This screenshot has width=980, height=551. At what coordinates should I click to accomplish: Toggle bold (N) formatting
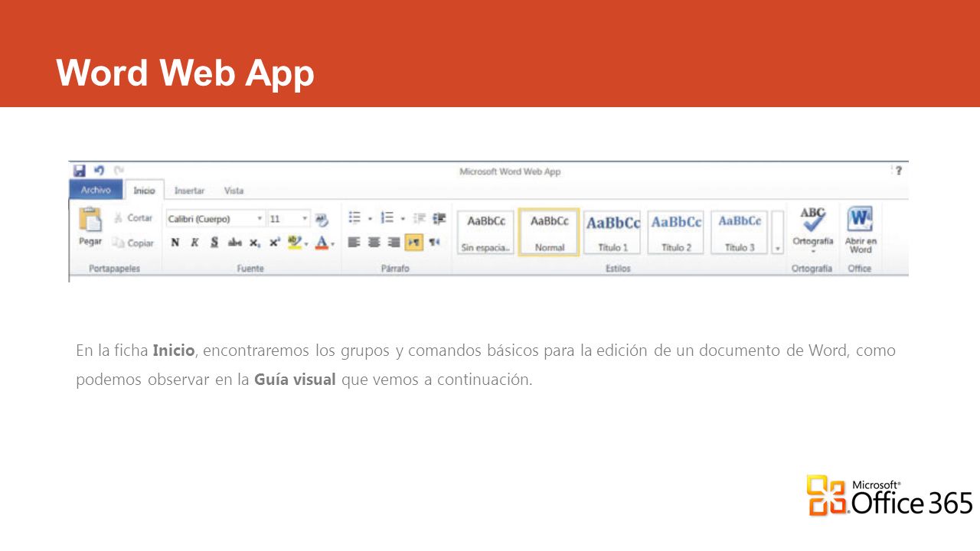pyautogui.click(x=175, y=243)
